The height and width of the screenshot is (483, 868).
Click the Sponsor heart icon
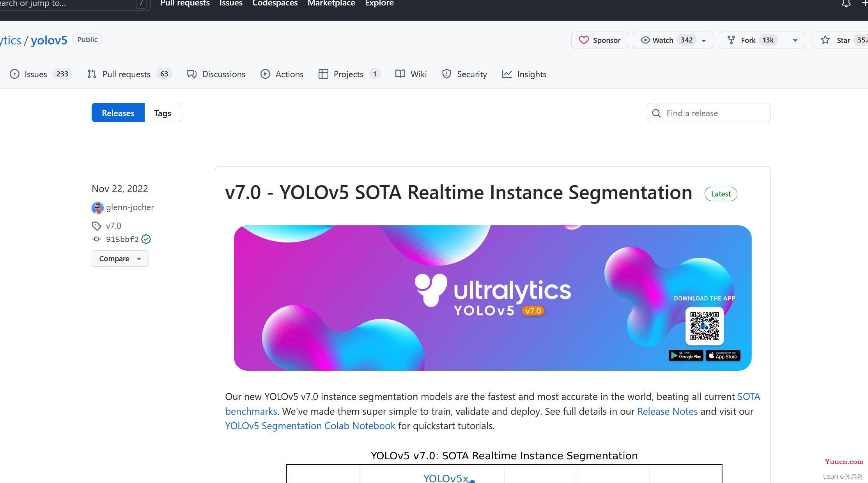[584, 40]
